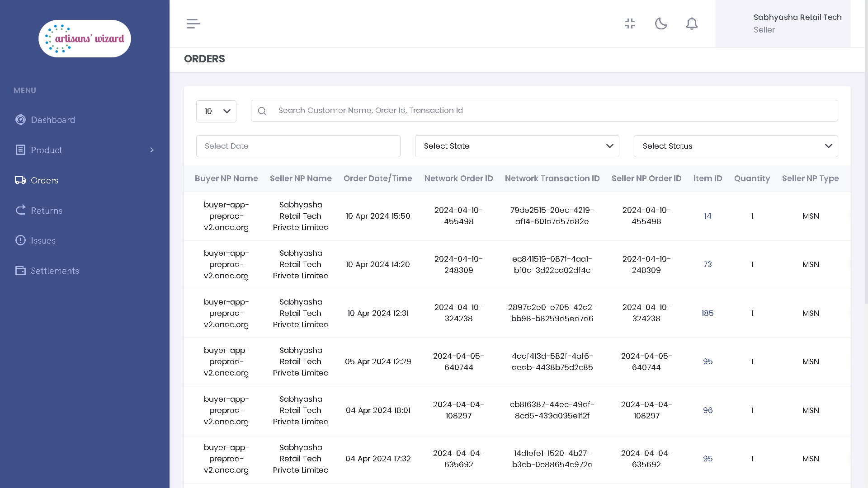Viewport: 868px width, 488px height.
Task: Toggle the hamburger sidebar menu icon
Action: pos(193,23)
